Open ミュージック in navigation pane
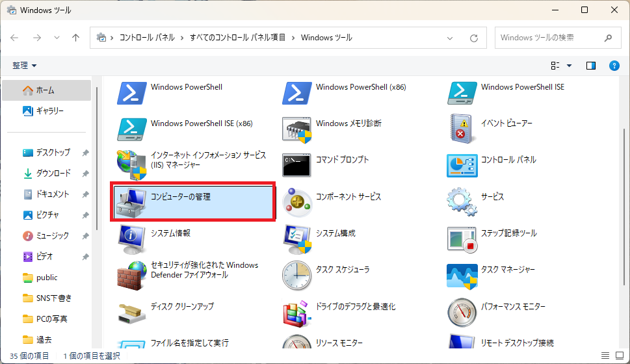The width and height of the screenshot is (630, 364). tap(47, 236)
